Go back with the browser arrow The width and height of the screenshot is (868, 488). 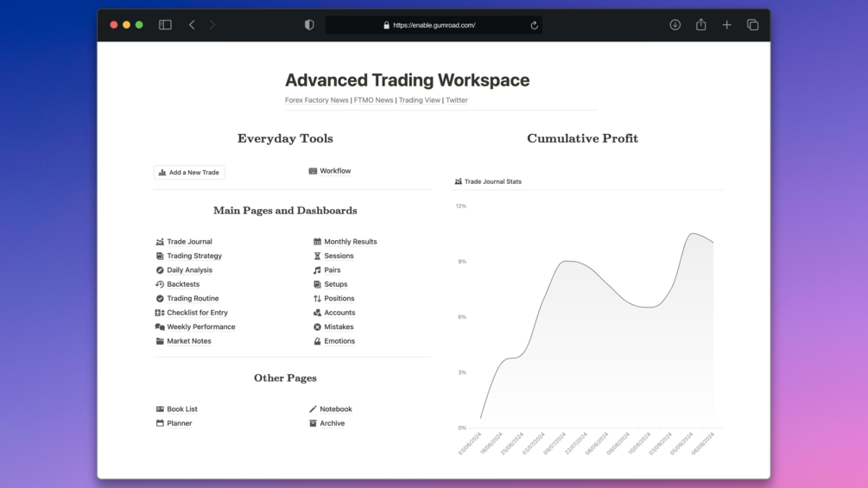(192, 25)
